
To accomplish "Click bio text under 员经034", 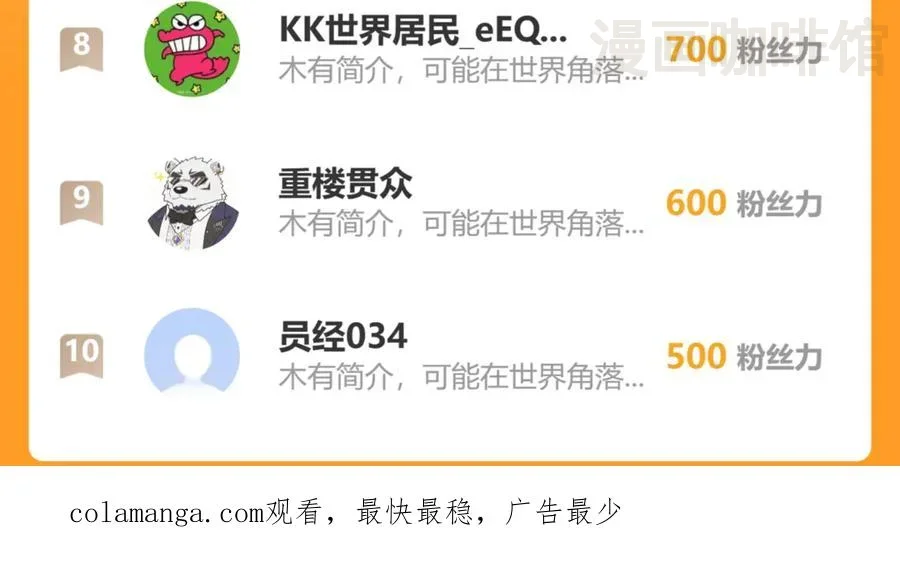I will coord(461,377).
